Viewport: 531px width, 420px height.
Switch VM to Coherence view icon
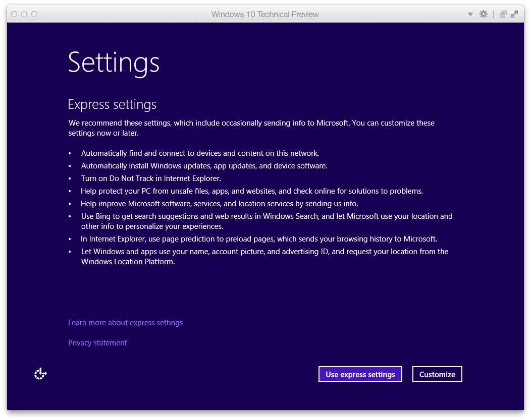[503, 14]
